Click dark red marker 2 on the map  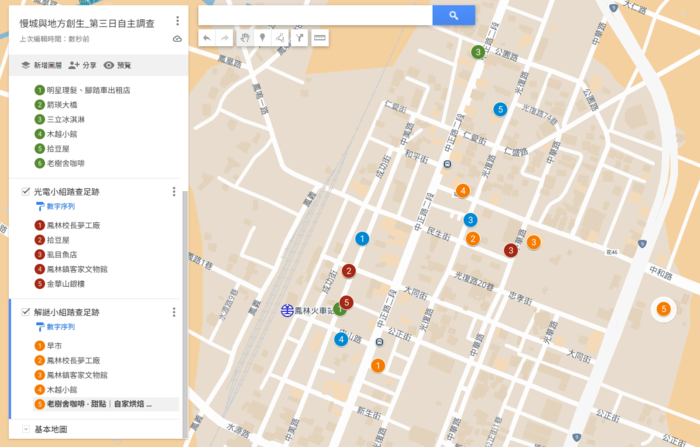coord(349,271)
